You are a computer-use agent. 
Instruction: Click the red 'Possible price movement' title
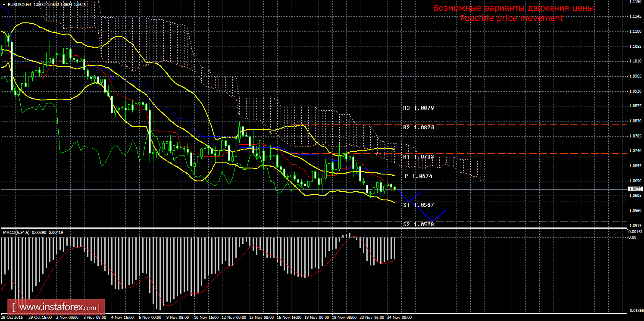(x=511, y=19)
